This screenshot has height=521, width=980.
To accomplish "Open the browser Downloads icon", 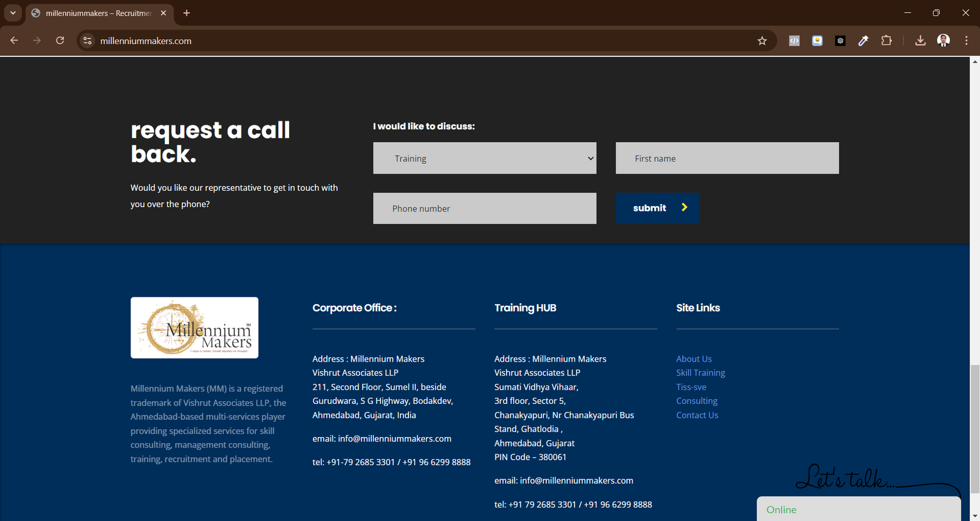I will tap(920, 41).
